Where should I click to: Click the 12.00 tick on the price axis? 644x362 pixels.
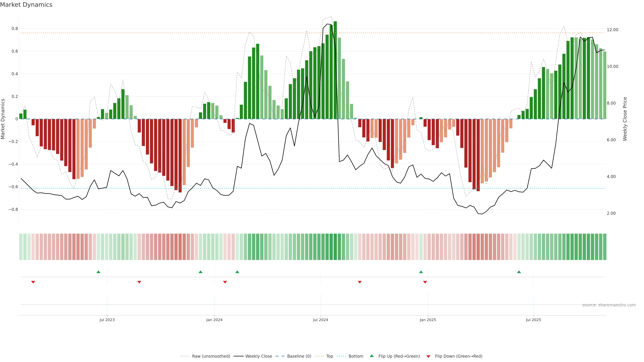click(612, 30)
